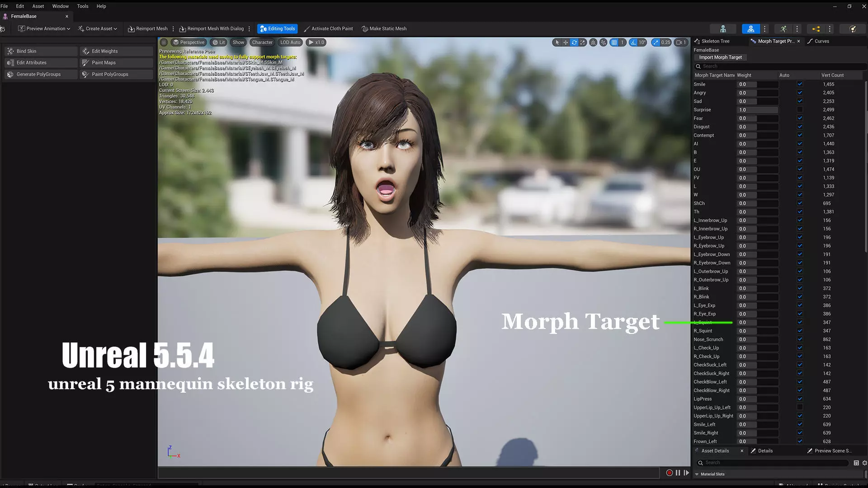Toggle scale snapping icon
The height and width of the screenshot is (488, 868).
click(x=656, y=42)
